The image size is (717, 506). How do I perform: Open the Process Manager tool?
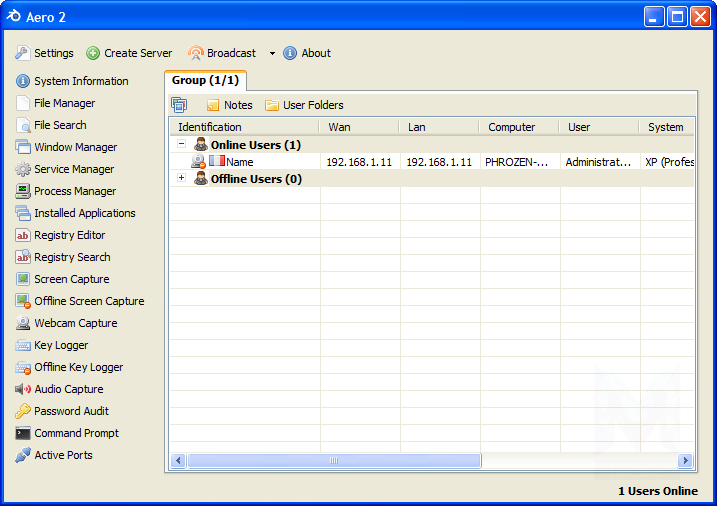(x=75, y=191)
